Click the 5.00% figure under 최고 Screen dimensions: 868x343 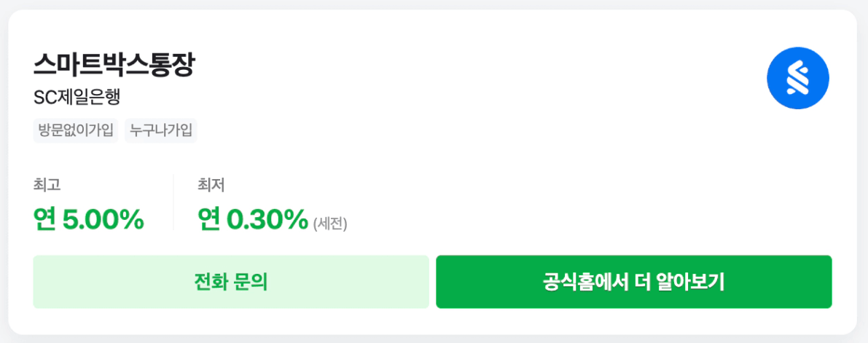(103, 219)
